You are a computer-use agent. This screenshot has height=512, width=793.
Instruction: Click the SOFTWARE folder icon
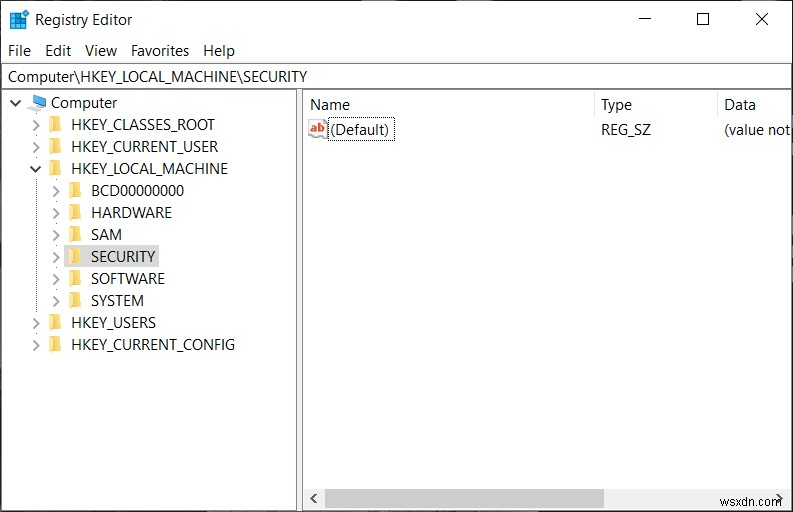coord(75,279)
